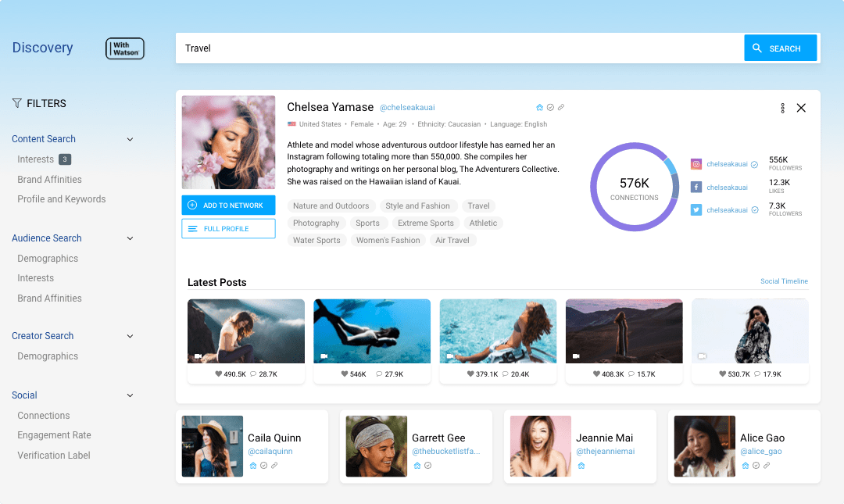
Task: Click the verified check icon beside @chelseakauai
Action: 550,107
